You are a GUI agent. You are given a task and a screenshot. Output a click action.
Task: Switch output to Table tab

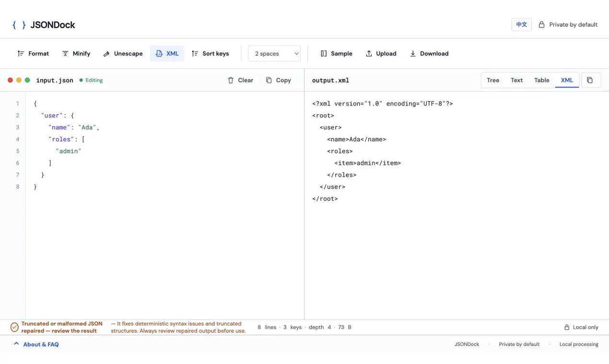pyautogui.click(x=542, y=80)
